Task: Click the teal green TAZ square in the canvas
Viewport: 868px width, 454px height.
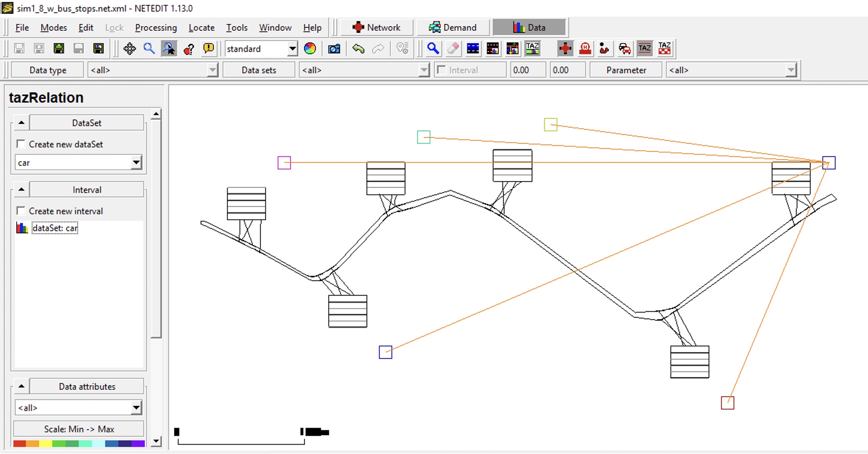Action: [x=424, y=137]
